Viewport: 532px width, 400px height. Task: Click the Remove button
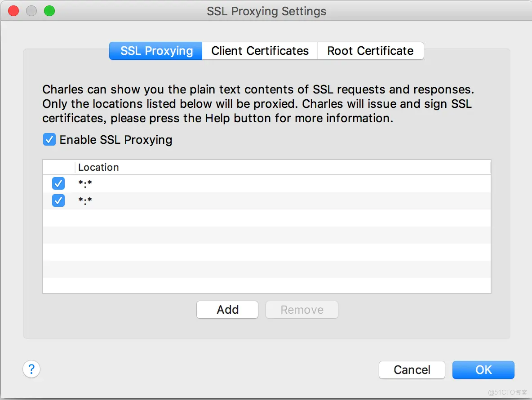pos(302,310)
